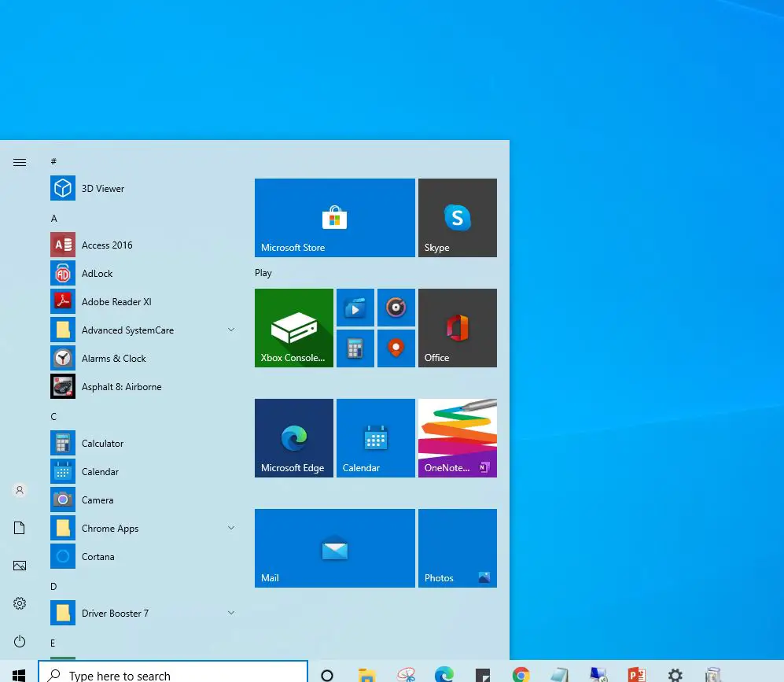Click the Maps small tile
Viewport: 784px width, 682px height.
tap(396, 348)
